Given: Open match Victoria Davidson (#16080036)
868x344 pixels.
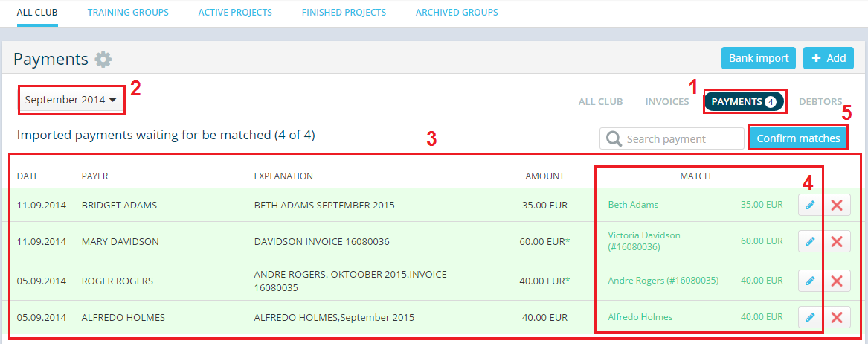Looking at the screenshot, I should pyautogui.click(x=644, y=241).
